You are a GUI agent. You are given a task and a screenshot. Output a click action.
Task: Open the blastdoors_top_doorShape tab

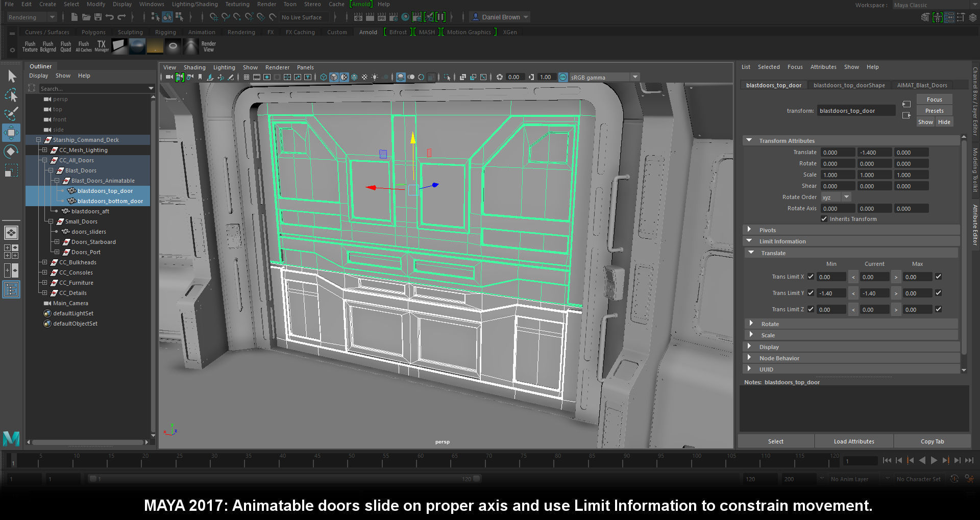click(x=849, y=85)
